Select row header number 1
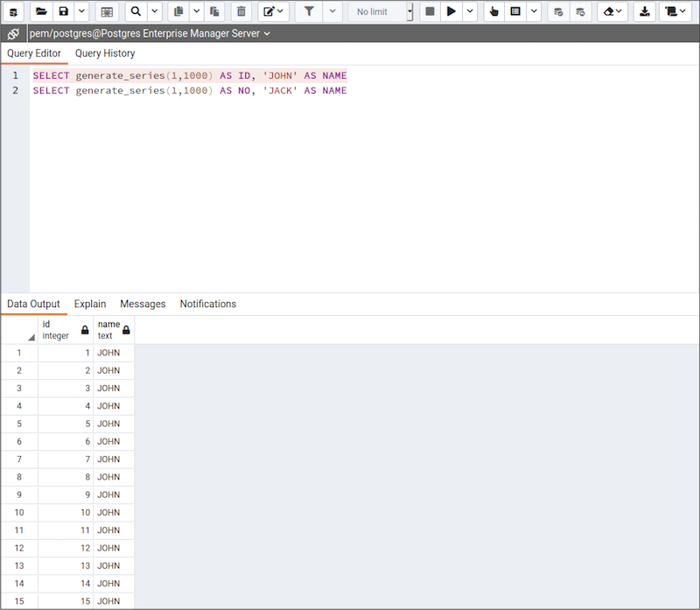 click(19, 353)
